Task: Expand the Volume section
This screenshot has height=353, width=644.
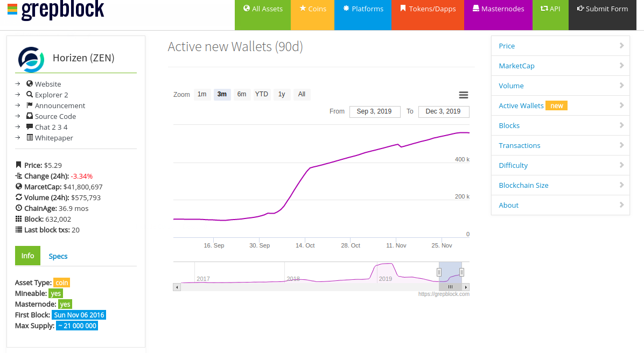Action: pyautogui.click(x=560, y=86)
